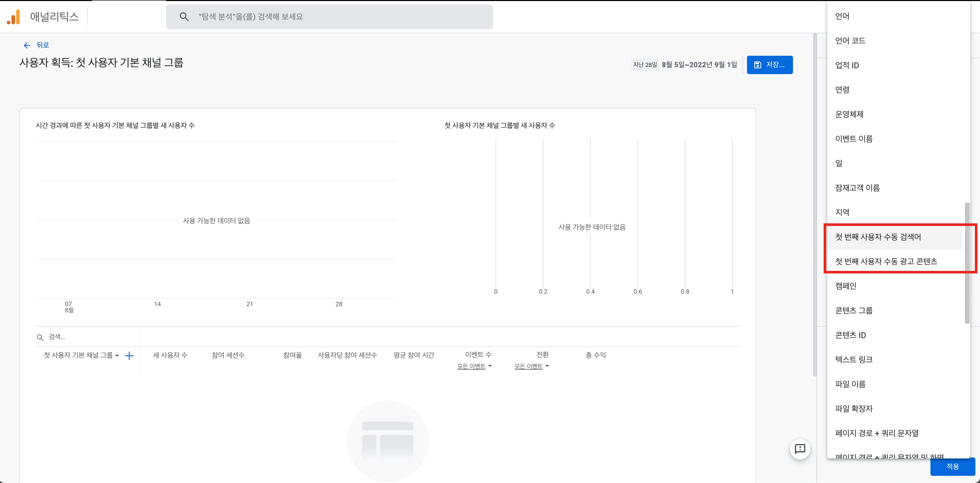Click the 저장... save button
980x483 pixels.
(x=770, y=65)
